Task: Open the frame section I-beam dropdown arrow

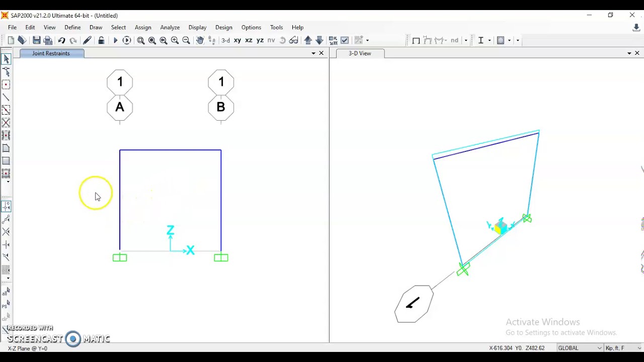Action: tap(490, 40)
